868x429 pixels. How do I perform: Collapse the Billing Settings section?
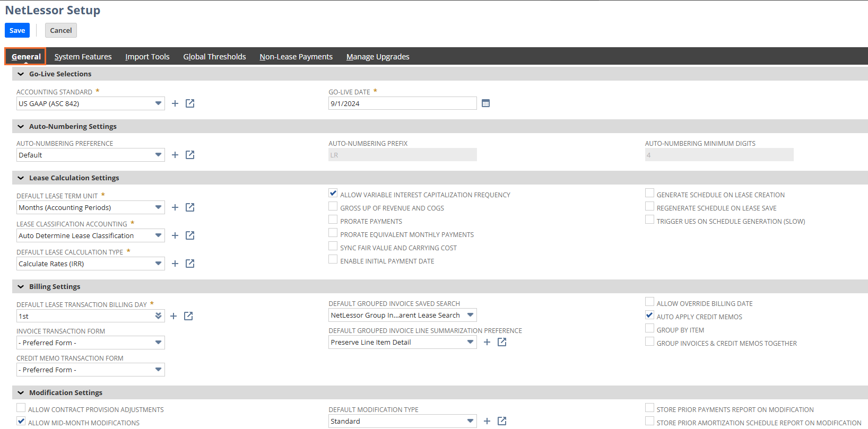[21, 287]
